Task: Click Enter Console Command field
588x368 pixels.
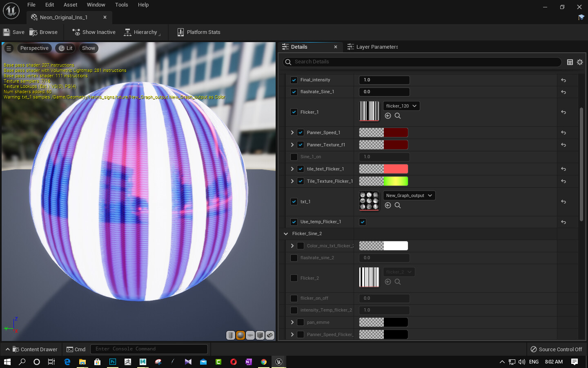Action: [149, 349]
